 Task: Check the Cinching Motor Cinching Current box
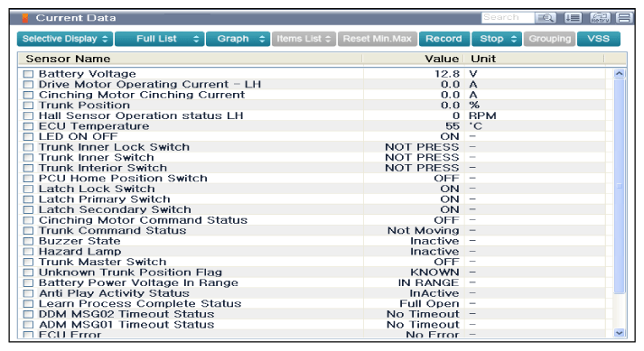[x=28, y=95]
